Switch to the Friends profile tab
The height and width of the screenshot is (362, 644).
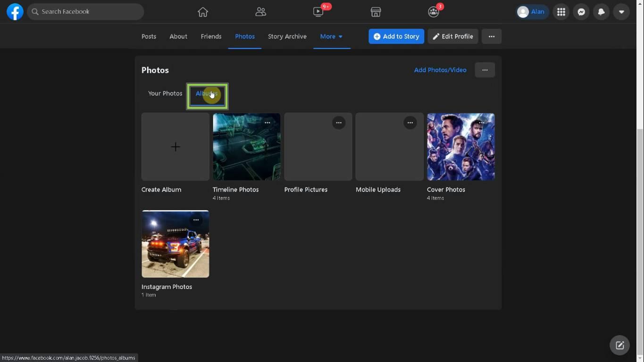pyautogui.click(x=211, y=36)
